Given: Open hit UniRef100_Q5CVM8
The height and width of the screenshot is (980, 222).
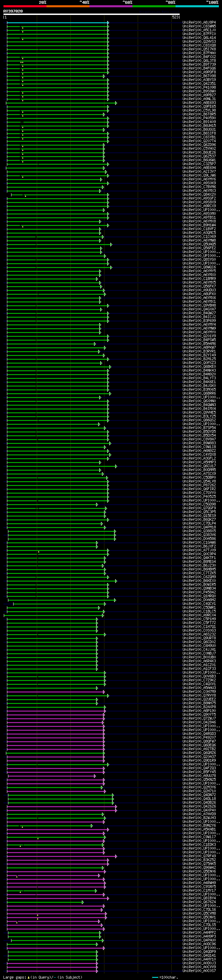Looking at the screenshot, I should coord(199,913).
